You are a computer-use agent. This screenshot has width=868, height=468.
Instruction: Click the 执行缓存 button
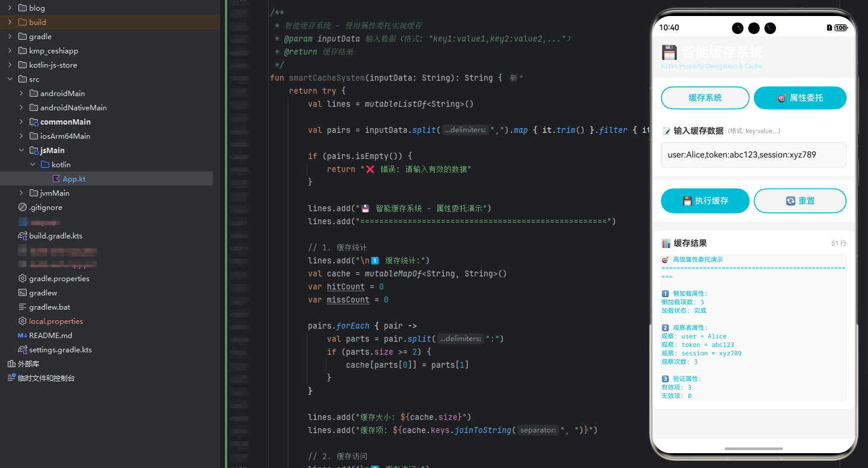[x=705, y=201]
